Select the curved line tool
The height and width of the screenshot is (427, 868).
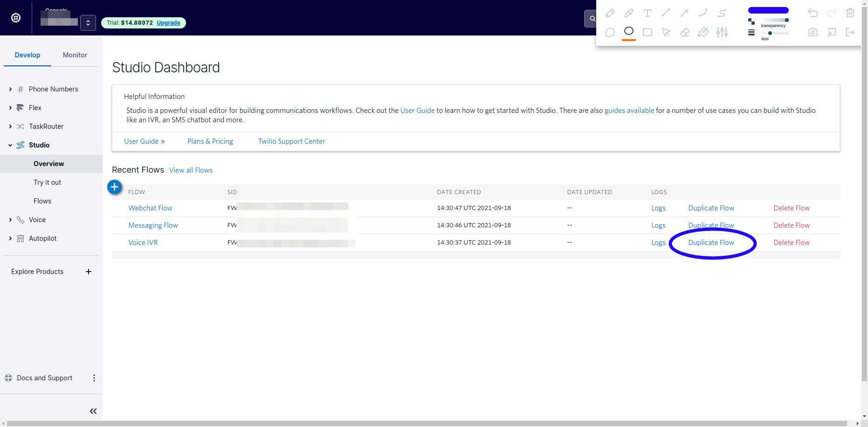[703, 13]
